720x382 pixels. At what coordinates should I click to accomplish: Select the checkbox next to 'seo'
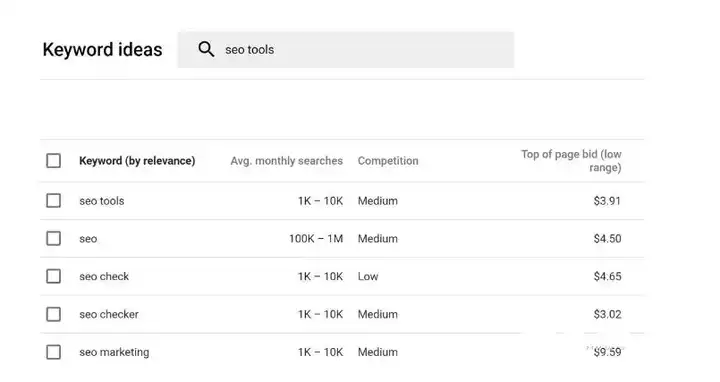tap(54, 238)
